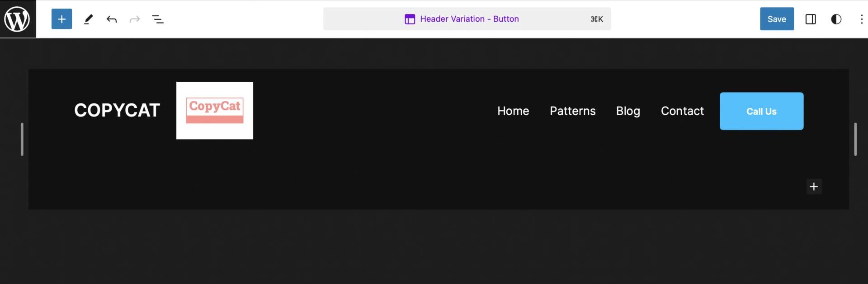The image size is (868, 284).
Task: Open the block inserter plus button
Action: click(x=62, y=19)
